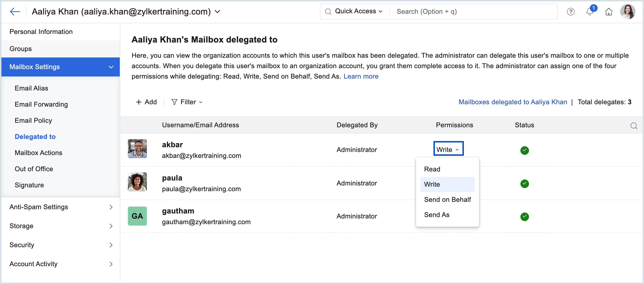Image resolution: width=644 pixels, height=284 pixels.
Task: Click the plus Add delegate button
Action: (x=146, y=102)
